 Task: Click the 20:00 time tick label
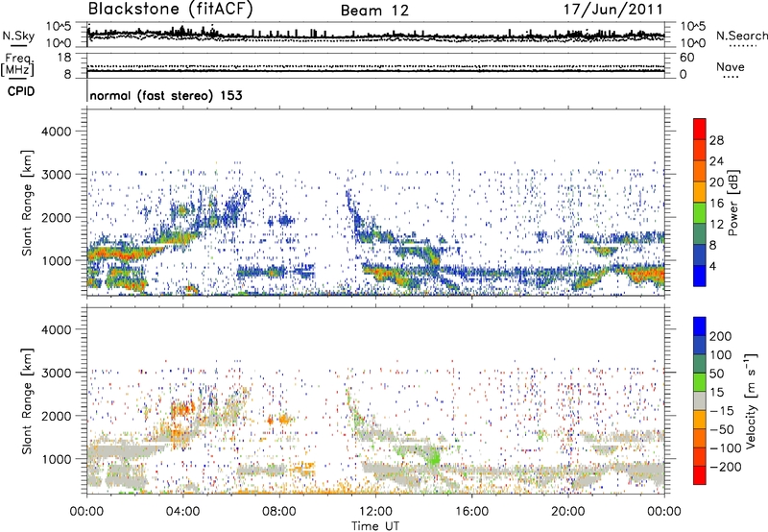click(567, 512)
